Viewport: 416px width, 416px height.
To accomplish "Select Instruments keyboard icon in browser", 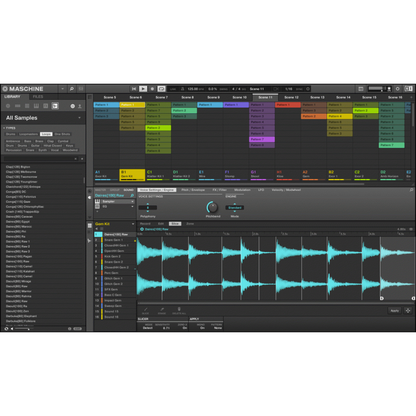I will 36,106.
